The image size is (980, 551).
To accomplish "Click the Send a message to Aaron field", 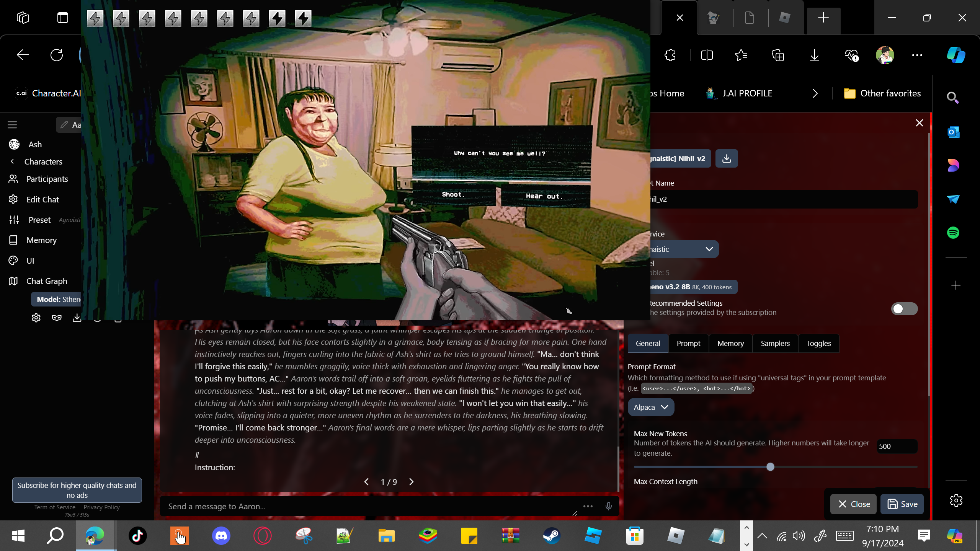I will tap(367, 506).
